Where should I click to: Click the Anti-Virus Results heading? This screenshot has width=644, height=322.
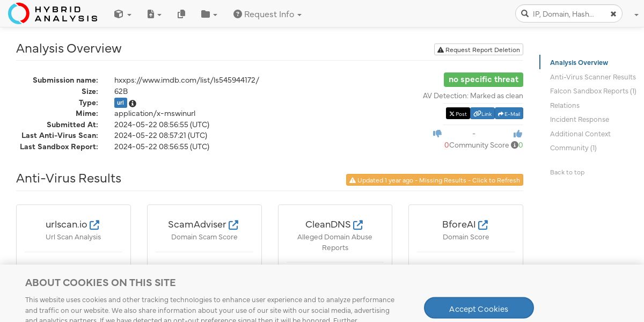pyautogui.click(x=69, y=178)
